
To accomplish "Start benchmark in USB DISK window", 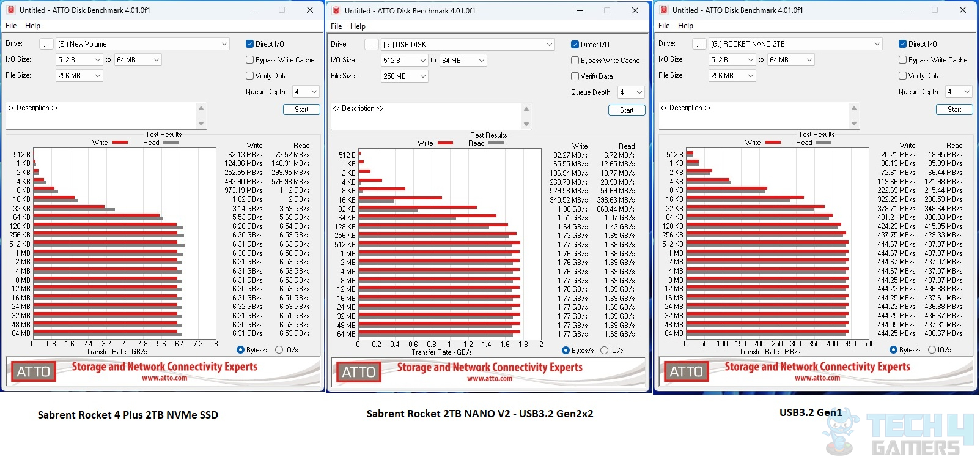I will click(x=627, y=110).
